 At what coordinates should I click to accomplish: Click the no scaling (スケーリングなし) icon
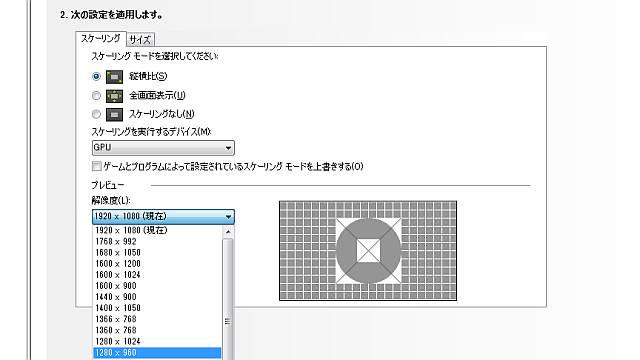pos(114,115)
